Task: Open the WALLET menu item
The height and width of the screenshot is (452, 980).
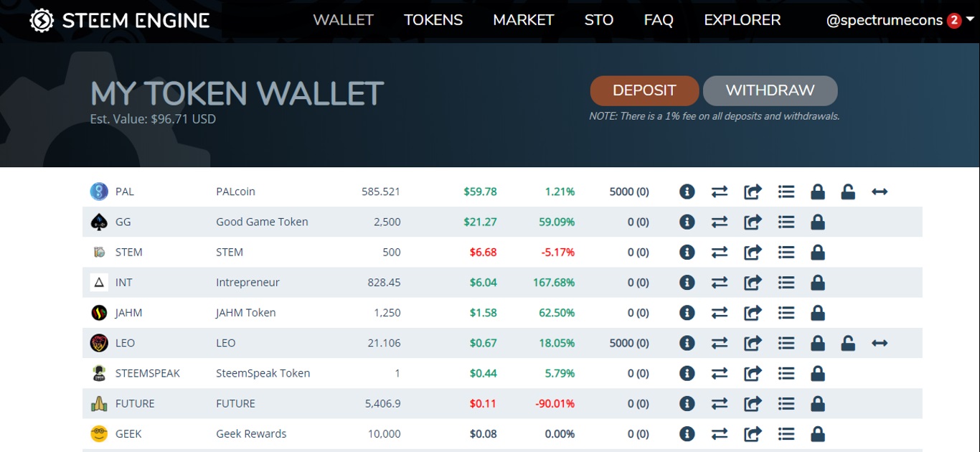Action: [x=344, y=20]
